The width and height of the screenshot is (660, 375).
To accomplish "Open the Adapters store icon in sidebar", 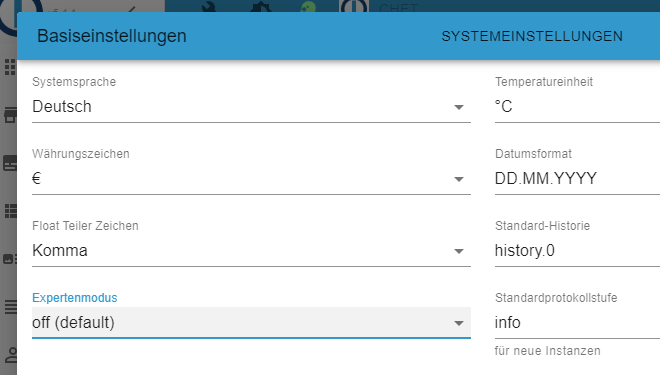I will pyautogui.click(x=10, y=114).
